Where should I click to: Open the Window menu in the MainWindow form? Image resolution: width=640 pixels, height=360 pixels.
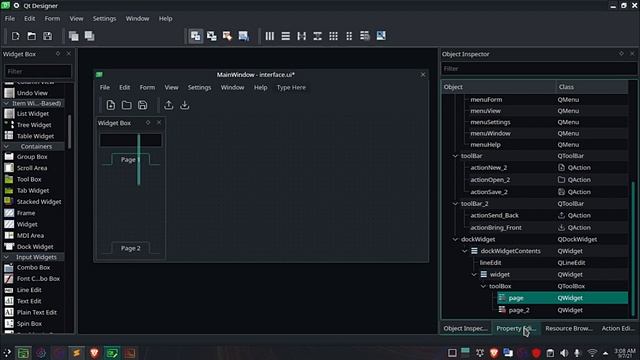click(x=232, y=87)
